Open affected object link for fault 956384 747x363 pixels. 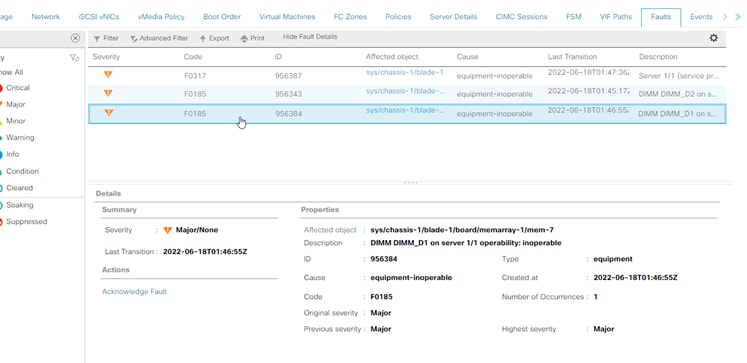(x=405, y=110)
